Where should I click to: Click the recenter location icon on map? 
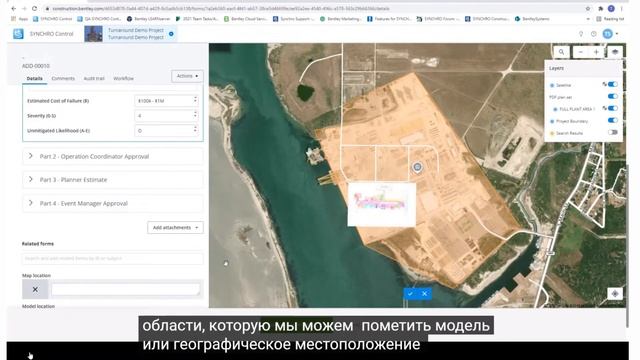coord(615,293)
